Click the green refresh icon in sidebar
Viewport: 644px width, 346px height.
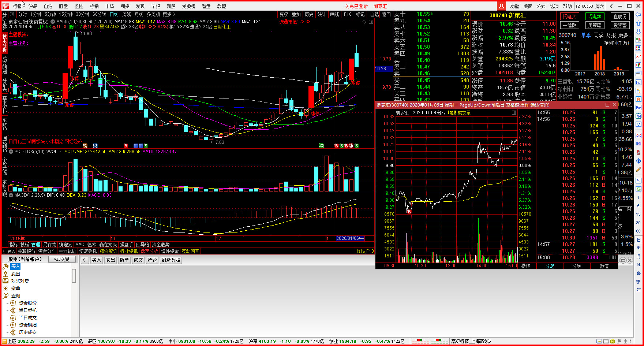point(639,189)
